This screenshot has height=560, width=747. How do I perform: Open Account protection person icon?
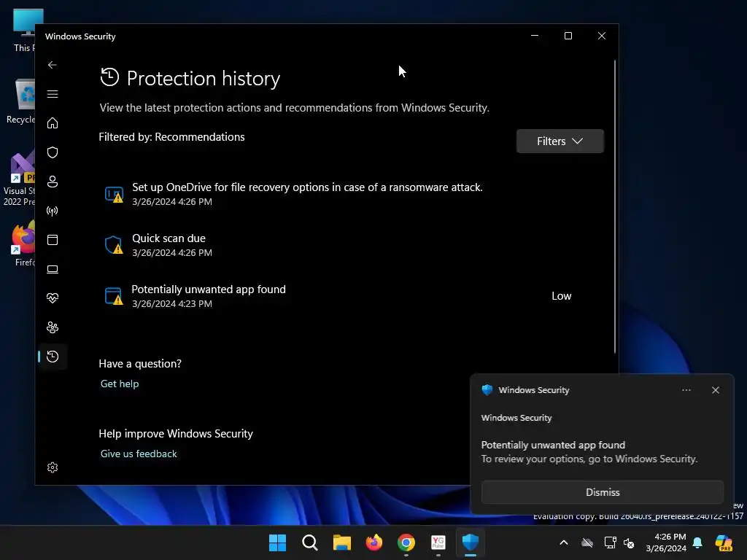click(x=53, y=182)
